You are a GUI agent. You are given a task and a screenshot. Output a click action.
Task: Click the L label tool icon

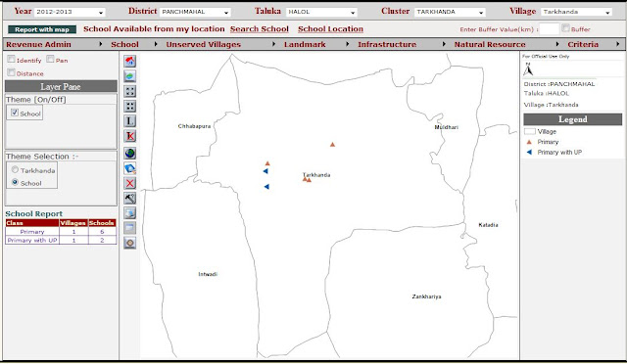pyautogui.click(x=130, y=121)
